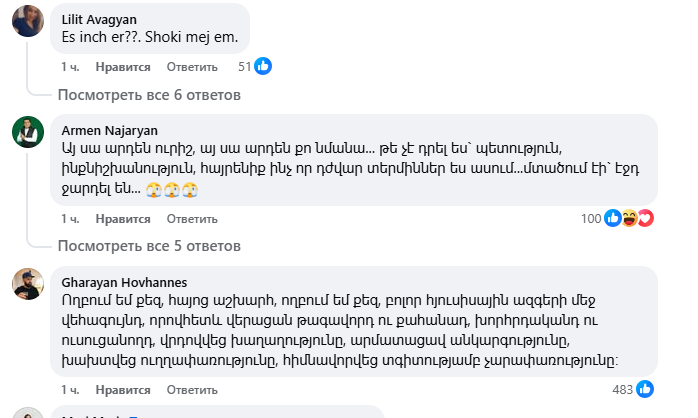Like Armen Najaryan's comment with Нравится

point(123,219)
